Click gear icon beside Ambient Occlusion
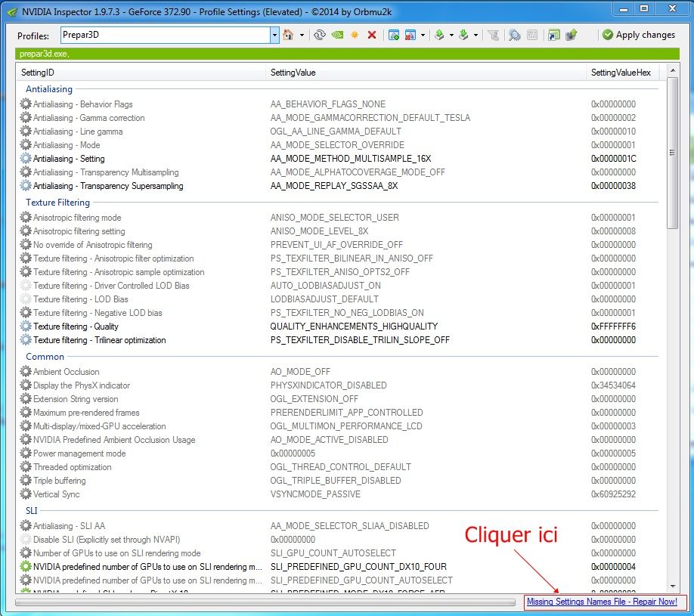The height and width of the screenshot is (616, 694). (x=26, y=371)
